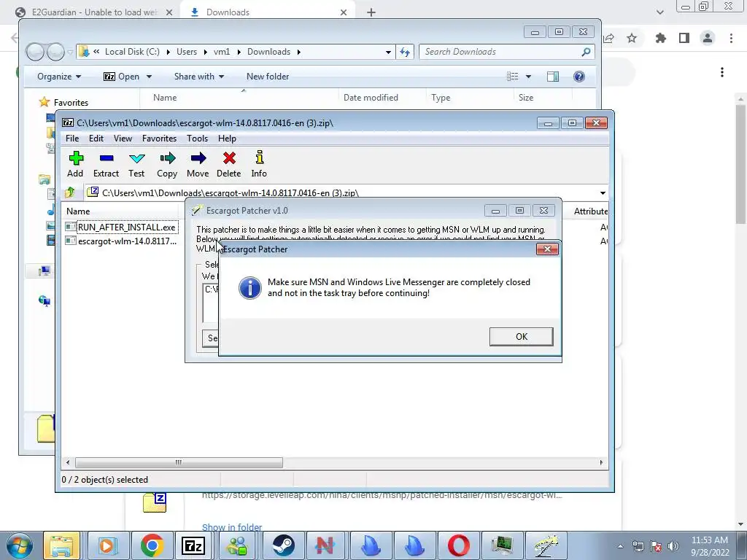747x560 pixels.
Task: Open the 7-Zip Tools menu
Action: [197, 139]
